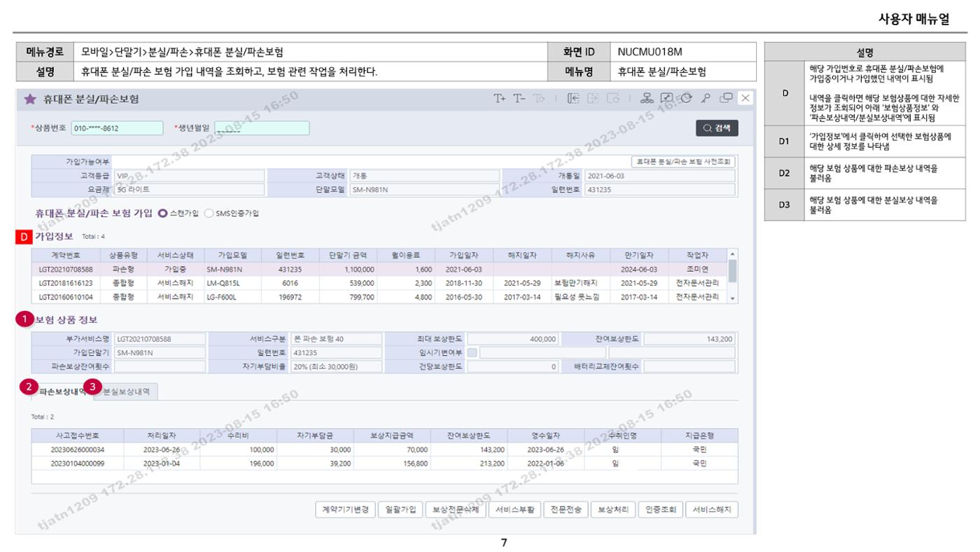Image resolution: width=980 pixels, height=552 pixels.
Task: Refresh the screen with circular arrow icon
Action: [687, 99]
